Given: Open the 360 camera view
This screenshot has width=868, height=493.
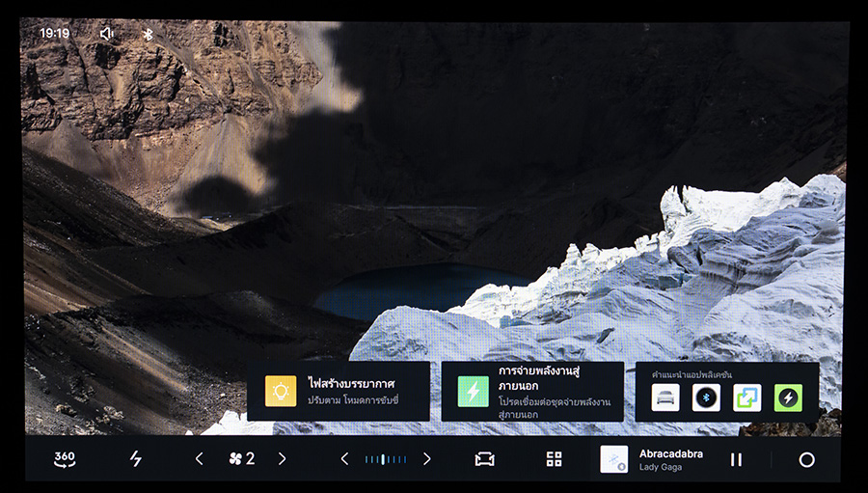Looking at the screenshot, I should [65, 459].
